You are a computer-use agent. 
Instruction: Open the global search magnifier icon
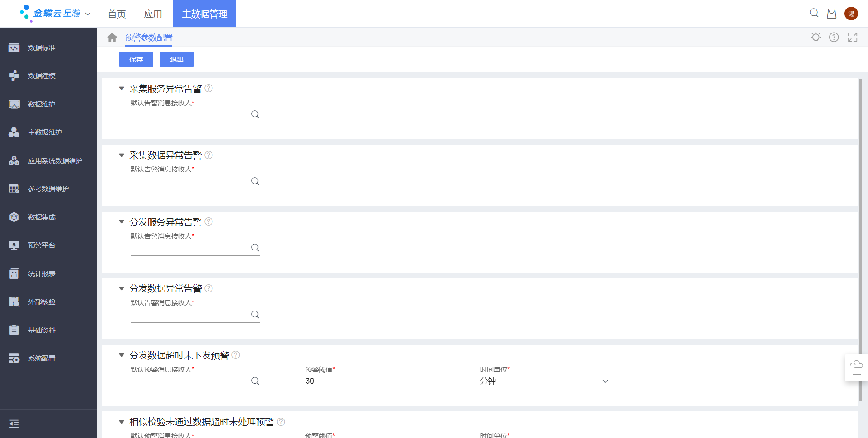(814, 13)
